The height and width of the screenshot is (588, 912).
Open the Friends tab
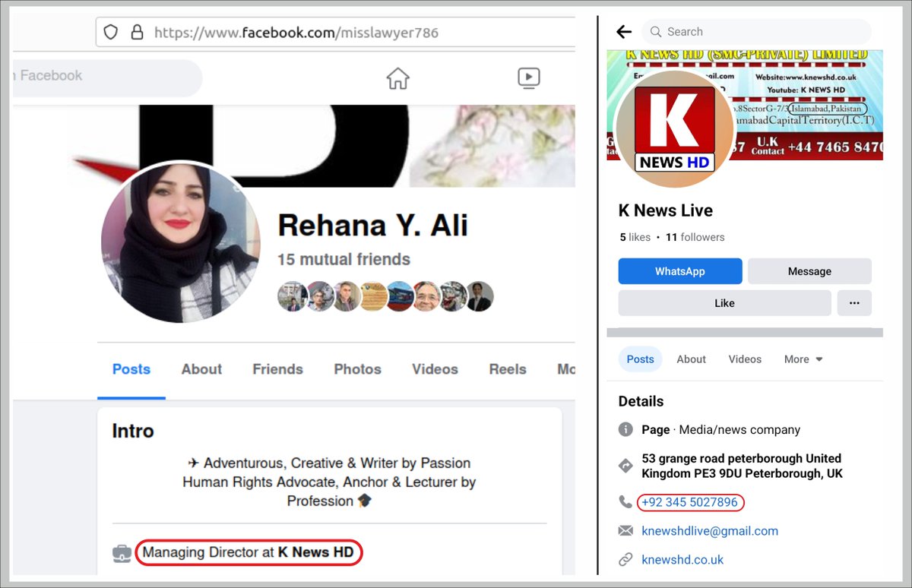(x=277, y=369)
